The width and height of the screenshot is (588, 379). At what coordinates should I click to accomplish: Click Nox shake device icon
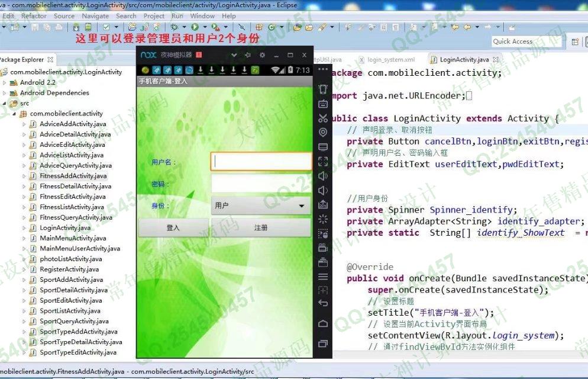click(x=323, y=89)
